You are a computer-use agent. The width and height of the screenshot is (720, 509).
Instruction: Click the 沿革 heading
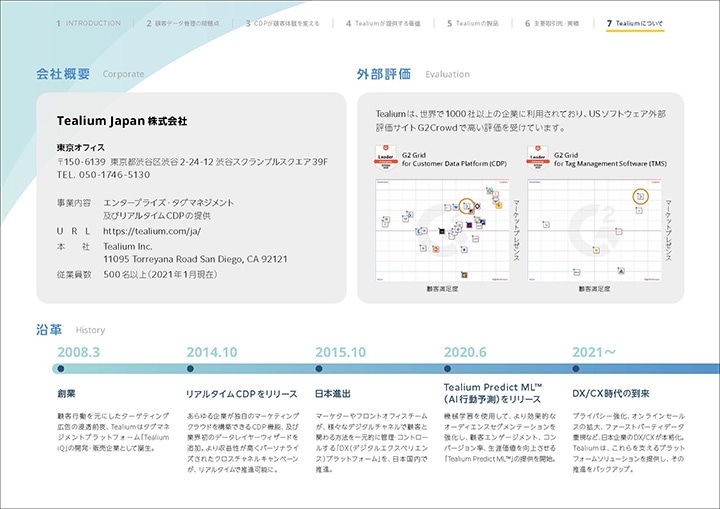pyautogui.click(x=49, y=329)
